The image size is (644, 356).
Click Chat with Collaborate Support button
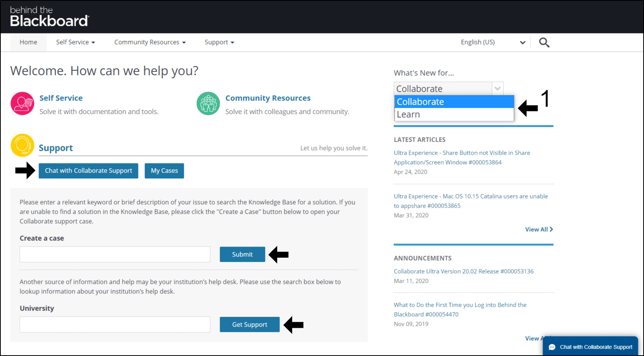(x=88, y=171)
